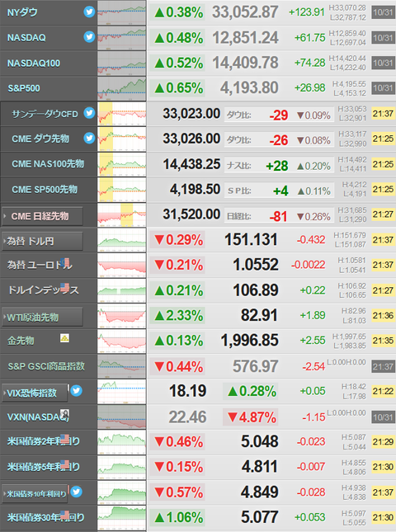The height and width of the screenshot is (532, 396).
Task: Open Twitter icon next to サンデーダウCFD
Action: [x=89, y=113]
